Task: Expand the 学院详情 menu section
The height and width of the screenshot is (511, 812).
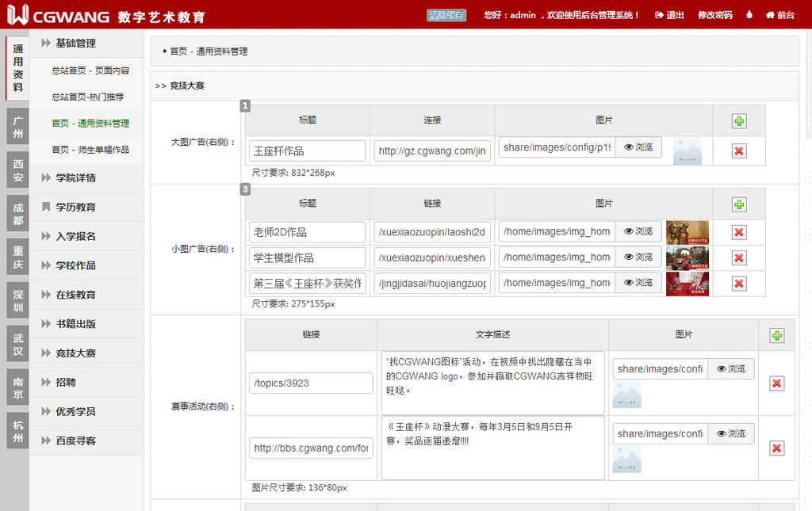Action: (x=86, y=178)
